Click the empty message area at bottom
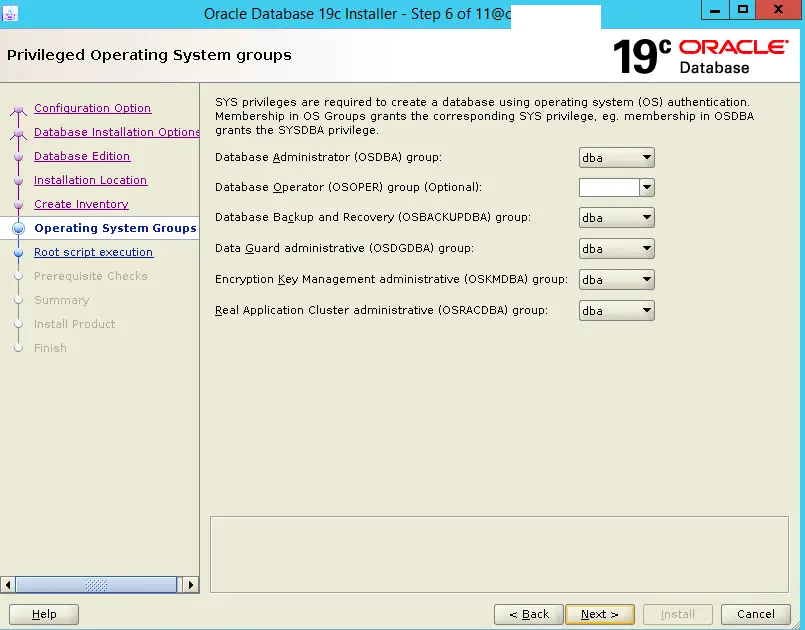Screen dimensions: 805x630 pyautogui.click(x=499, y=555)
